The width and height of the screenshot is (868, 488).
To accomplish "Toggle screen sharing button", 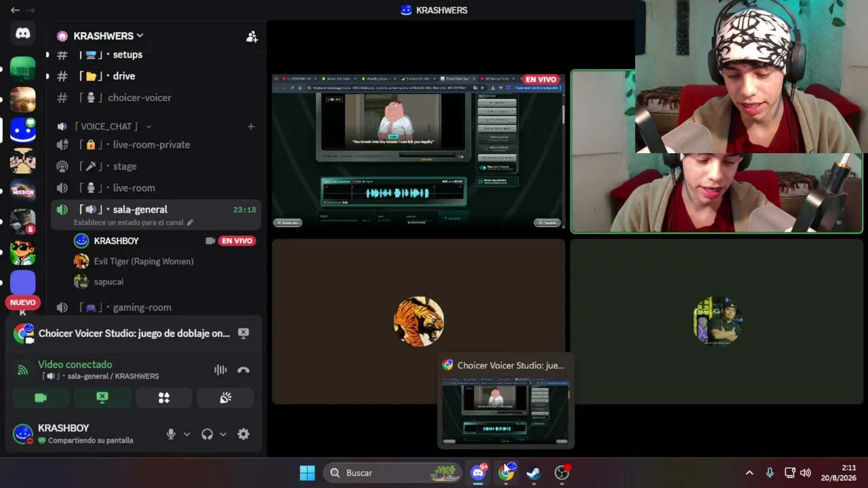I will pos(102,398).
